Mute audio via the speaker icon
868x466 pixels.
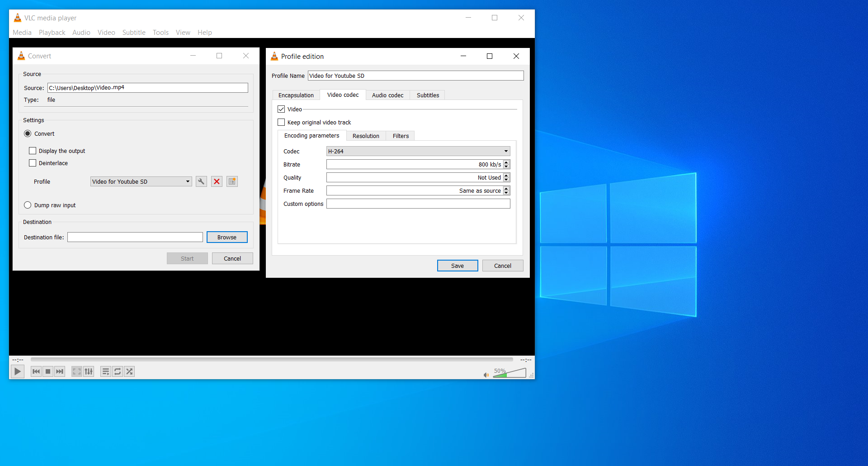[x=486, y=375]
